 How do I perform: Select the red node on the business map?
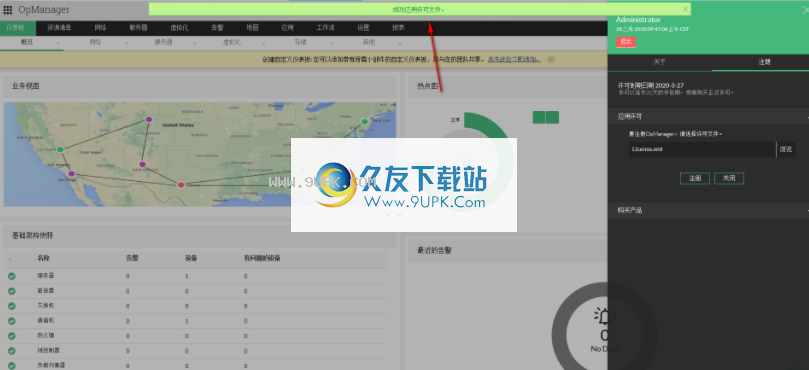pos(181,185)
